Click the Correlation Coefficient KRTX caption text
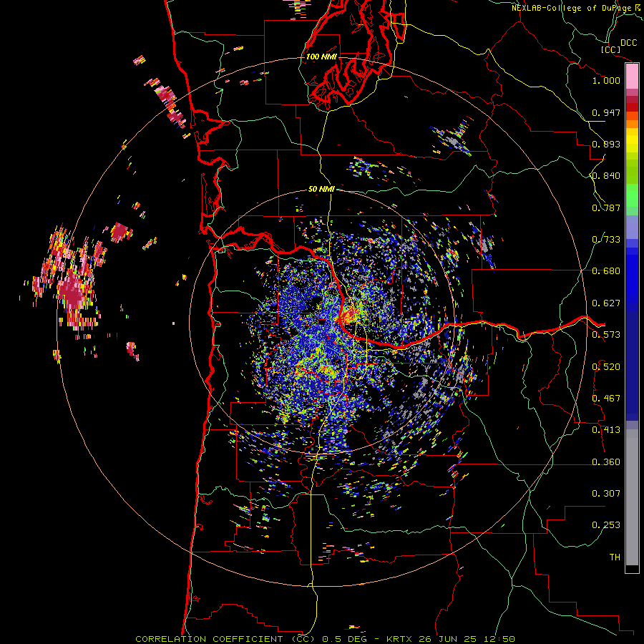Image resolution: width=644 pixels, height=644 pixels. 325,639
